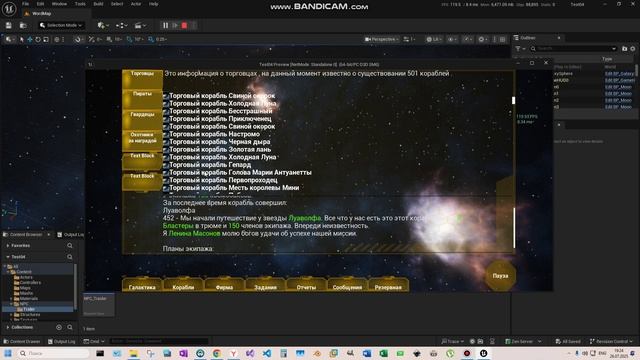This screenshot has height=360, width=640.
Task: Open the Help menu
Action: [153, 4]
